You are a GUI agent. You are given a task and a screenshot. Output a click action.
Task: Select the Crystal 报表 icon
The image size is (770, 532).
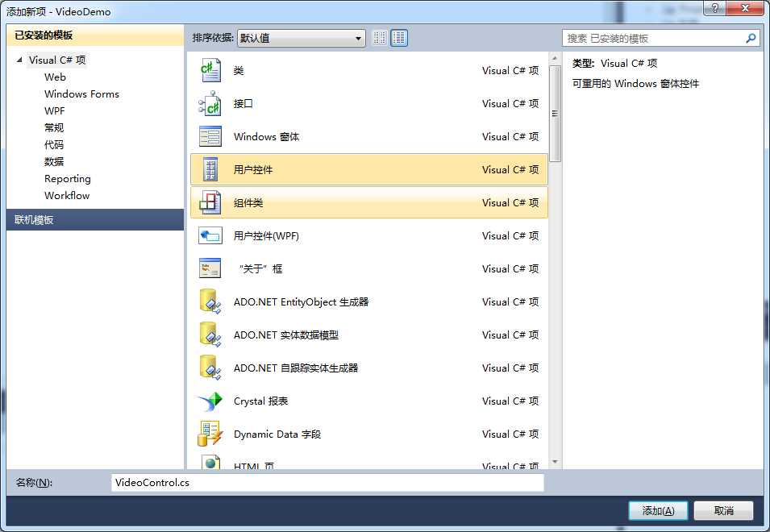(210, 401)
